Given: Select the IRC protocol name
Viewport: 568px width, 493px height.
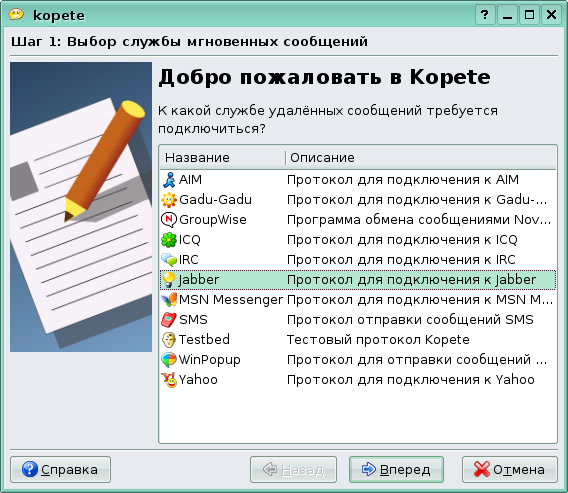Looking at the screenshot, I should (189, 260).
